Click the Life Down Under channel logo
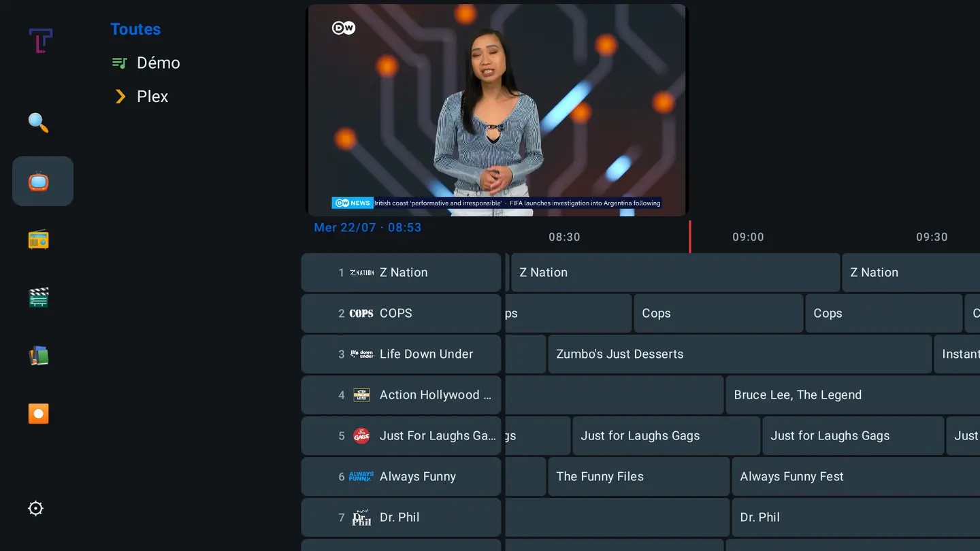980x551 pixels. 361,354
